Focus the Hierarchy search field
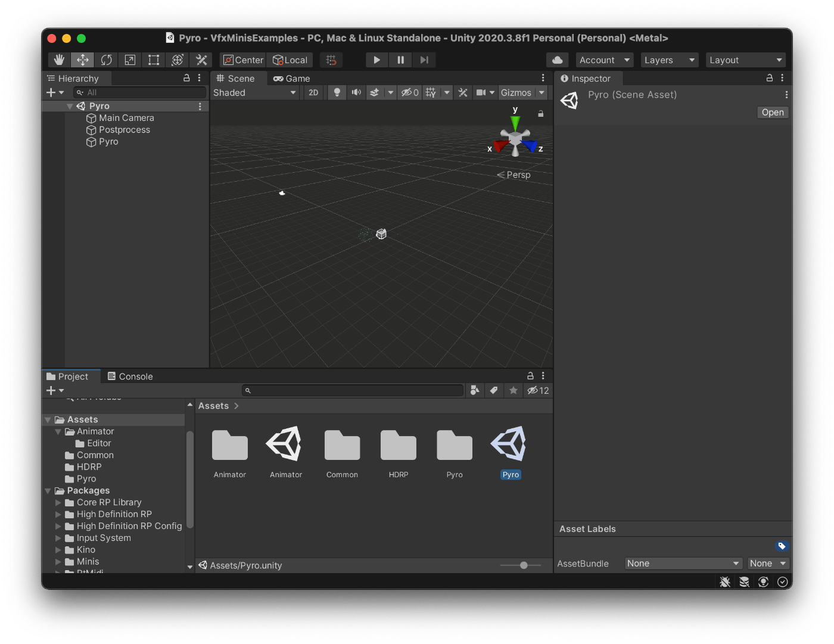Viewport: 834px width, 644px height. coord(139,92)
